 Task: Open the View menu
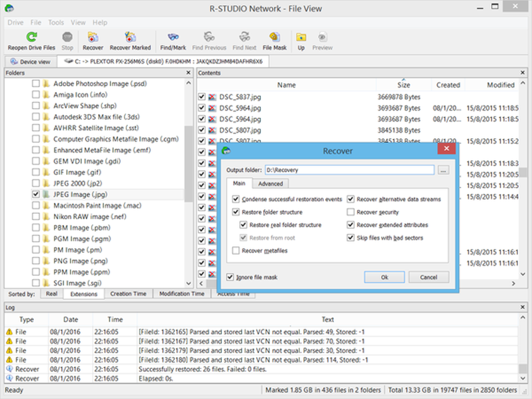(x=78, y=22)
